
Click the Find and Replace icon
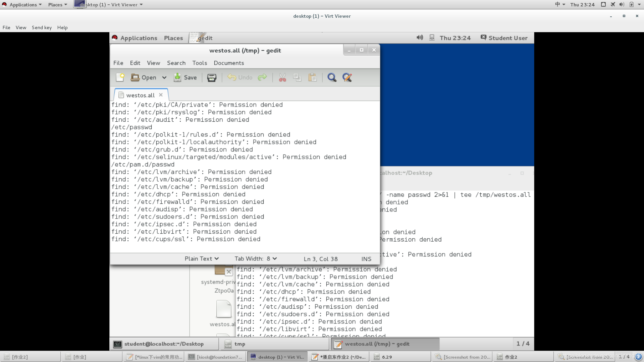coord(347,77)
